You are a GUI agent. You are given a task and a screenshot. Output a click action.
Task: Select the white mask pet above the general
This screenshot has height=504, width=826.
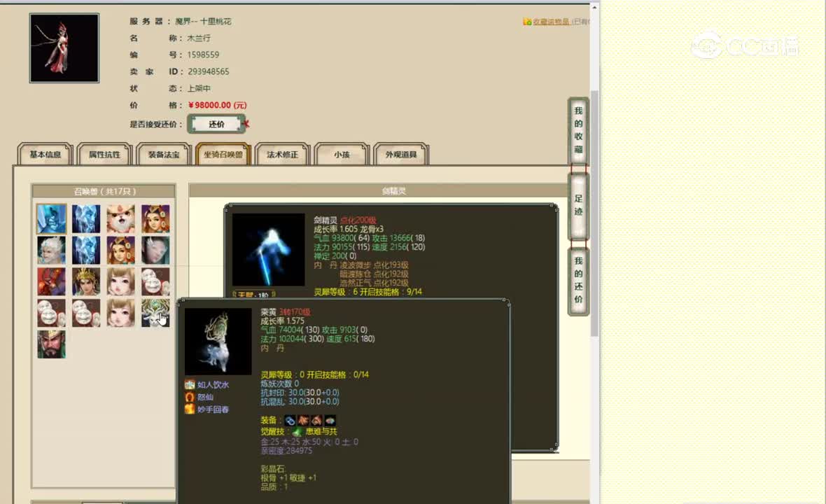(x=52, y=314)
